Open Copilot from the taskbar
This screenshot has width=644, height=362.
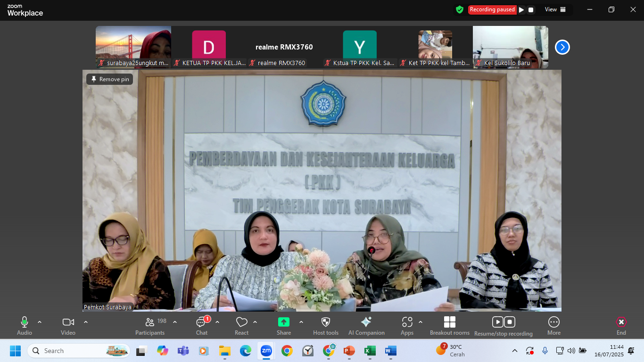point(163,351)
